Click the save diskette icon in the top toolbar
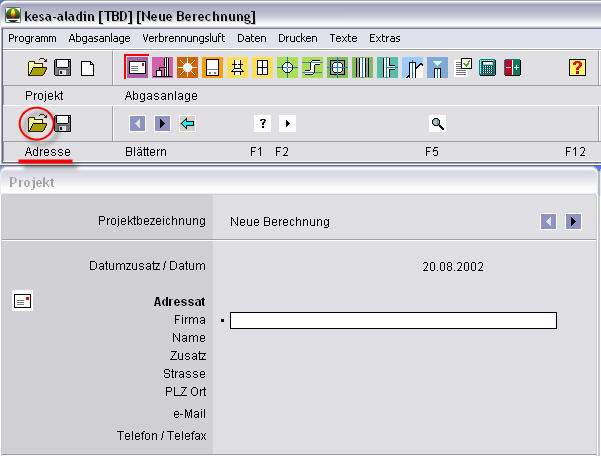The width and height of the screenshot is (601, 456). 62,68
